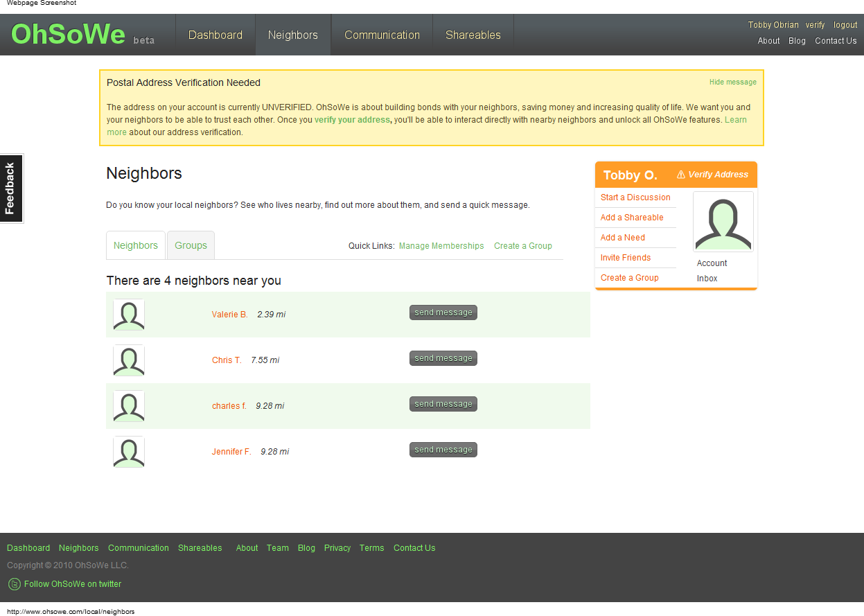Open the Feedback side tab
This screenshot has width=864, height=616.
pos(11,188)
